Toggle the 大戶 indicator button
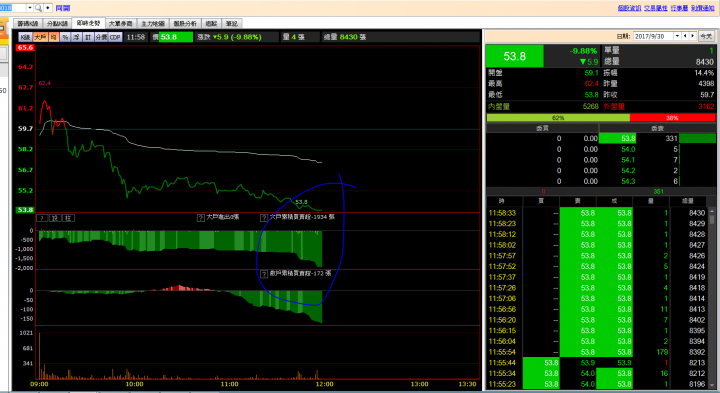 40,37
